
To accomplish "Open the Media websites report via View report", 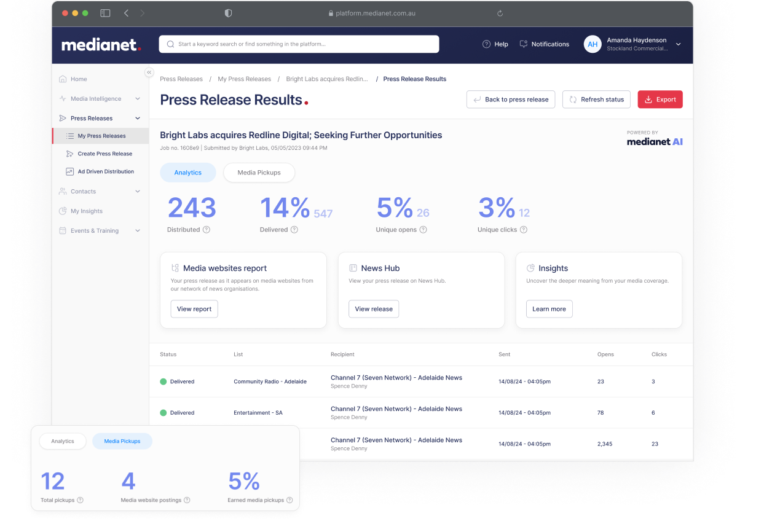I will (x=194, y=309).
